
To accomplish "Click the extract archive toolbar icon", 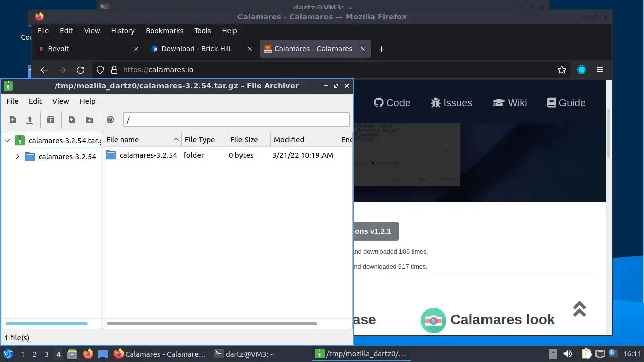I will coord(51,120).
